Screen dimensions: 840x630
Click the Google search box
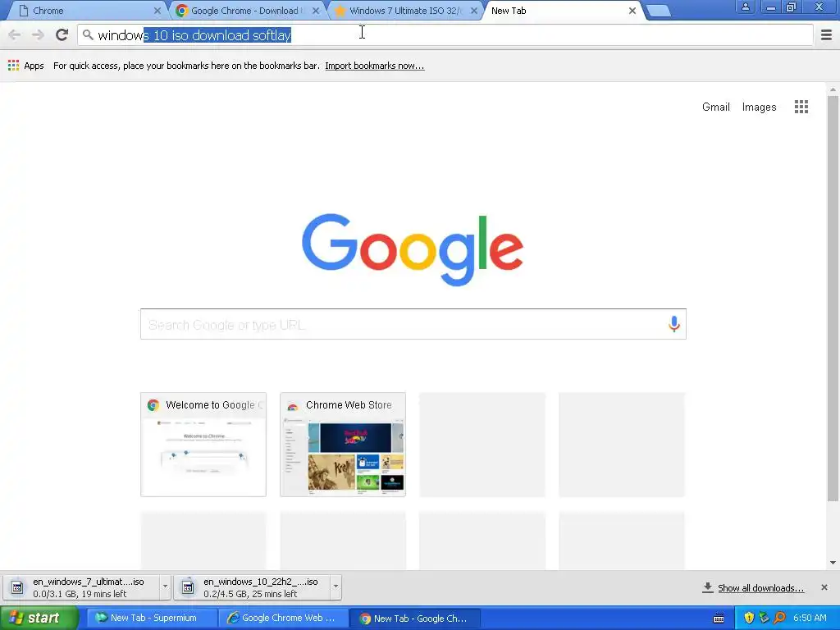[x=413, y=324]
